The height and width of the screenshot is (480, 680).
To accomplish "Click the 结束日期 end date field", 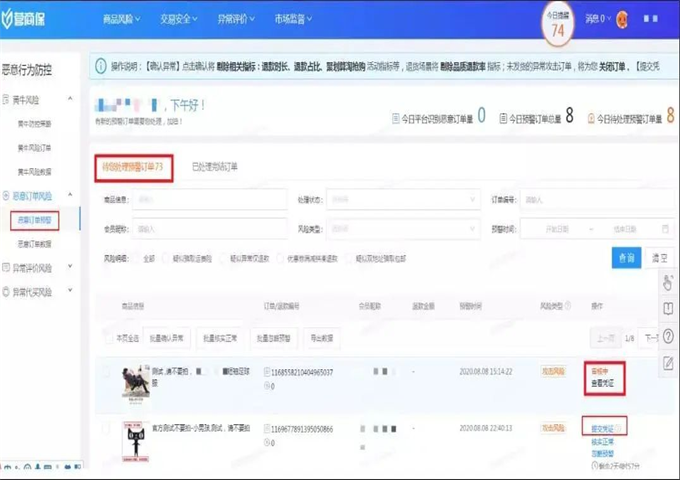I will [624, 229].
